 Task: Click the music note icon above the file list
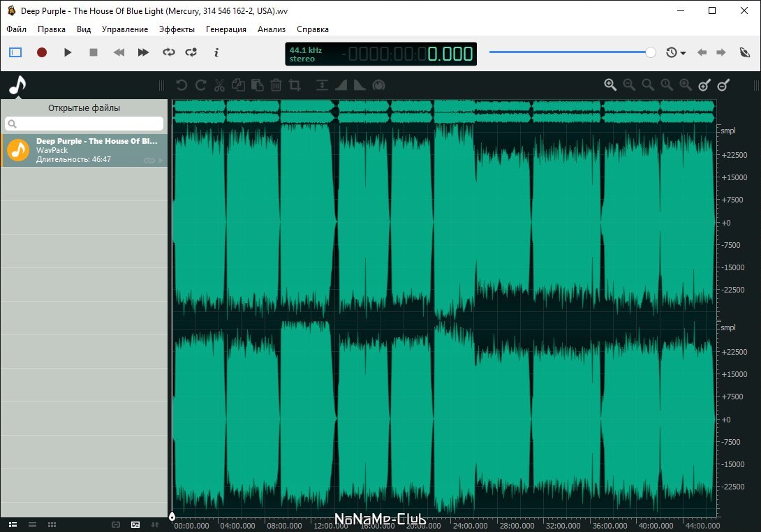pyautogui.click(x=17, y=85)
